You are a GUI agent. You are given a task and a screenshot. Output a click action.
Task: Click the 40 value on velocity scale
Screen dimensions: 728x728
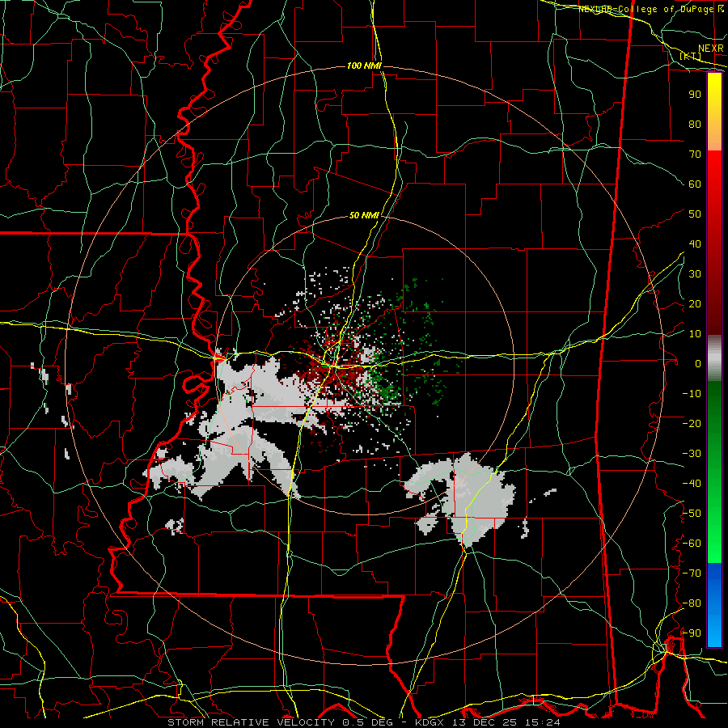[x=695, y=244]
